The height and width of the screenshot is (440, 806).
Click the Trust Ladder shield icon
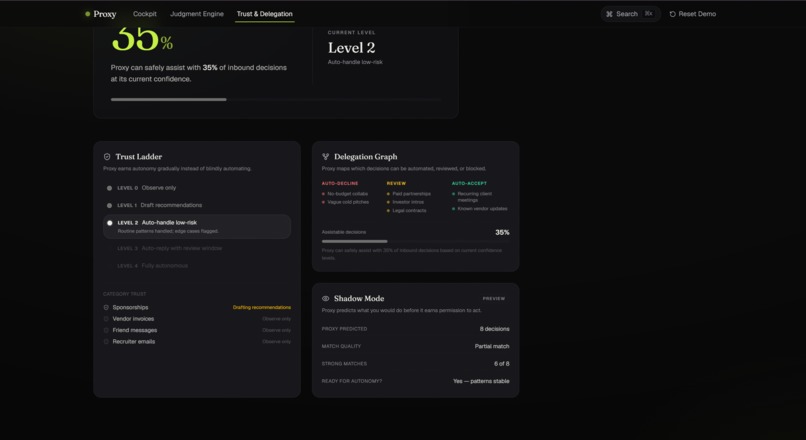tap(107, 157)
